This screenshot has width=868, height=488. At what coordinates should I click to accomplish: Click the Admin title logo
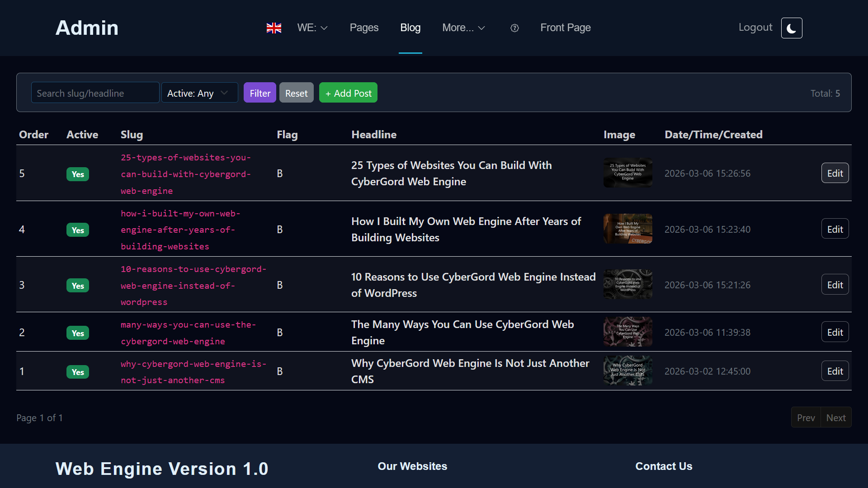87,28
